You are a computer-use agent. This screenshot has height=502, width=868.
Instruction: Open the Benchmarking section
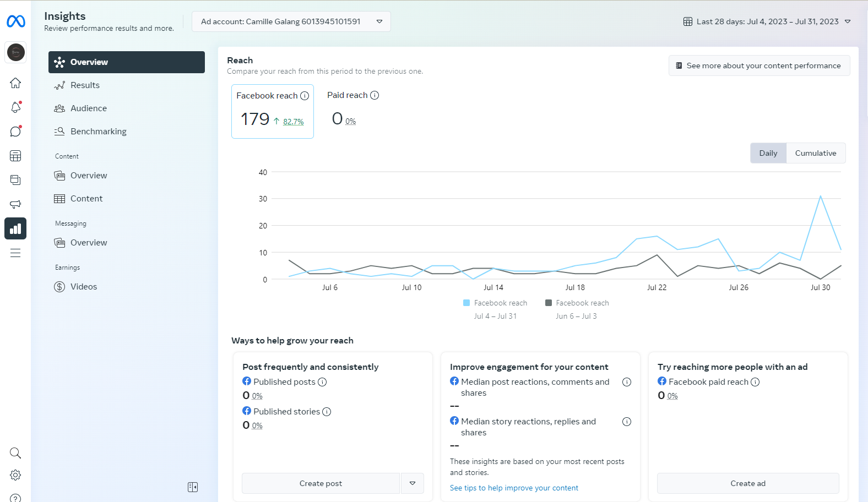tap(127, 132)
